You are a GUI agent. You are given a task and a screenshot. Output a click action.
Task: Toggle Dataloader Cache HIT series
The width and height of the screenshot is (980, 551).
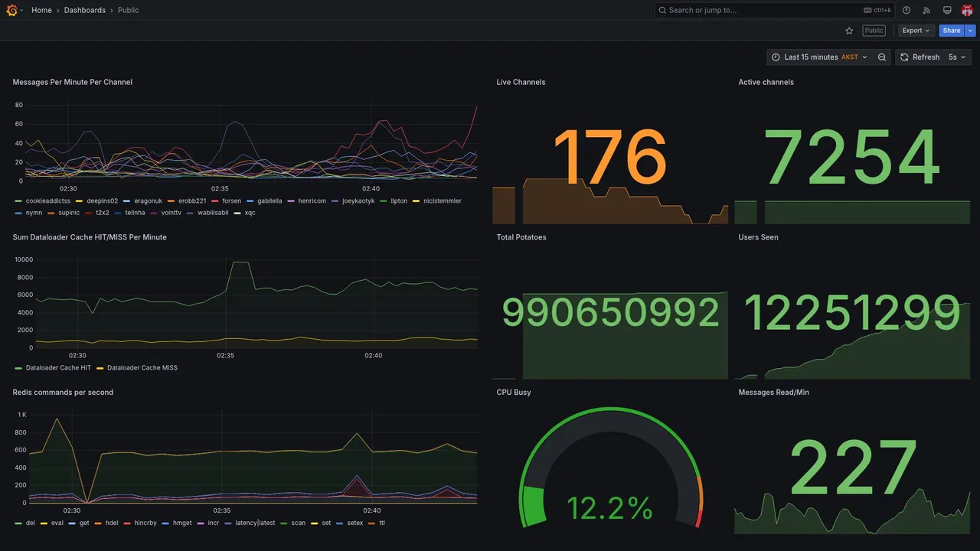pyautogui.click(x=58, y=368)
